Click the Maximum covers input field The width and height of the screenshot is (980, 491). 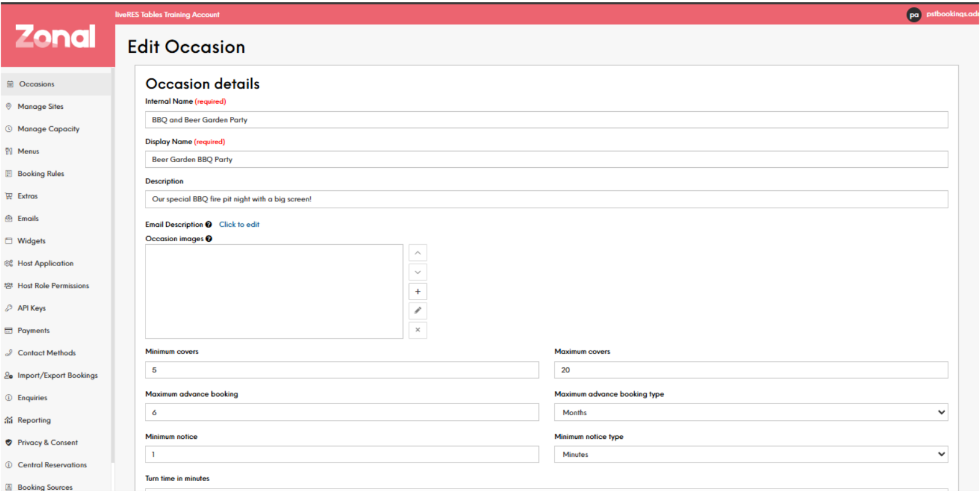[x=751, y=370]
